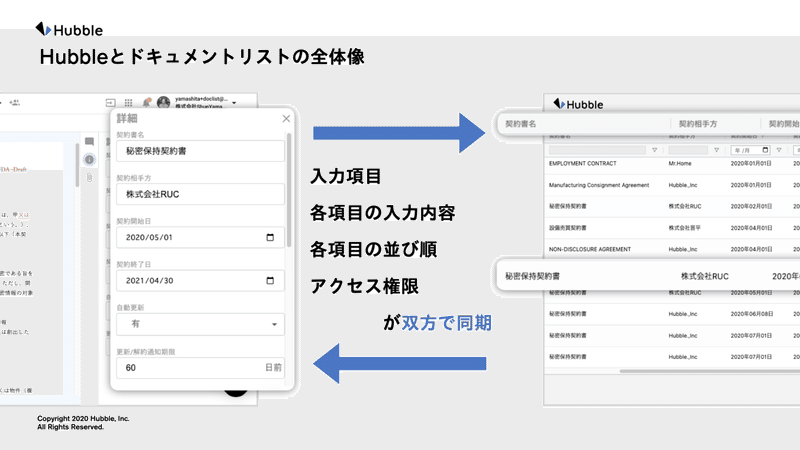Open calendar picker for 2021/04/30 date
Image resolution: width=800 pixels, height=450 pixels.
(270, 281)
